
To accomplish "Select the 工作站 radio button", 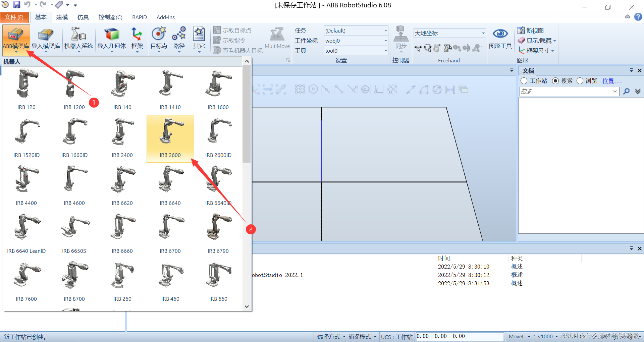I will [524, 81].
